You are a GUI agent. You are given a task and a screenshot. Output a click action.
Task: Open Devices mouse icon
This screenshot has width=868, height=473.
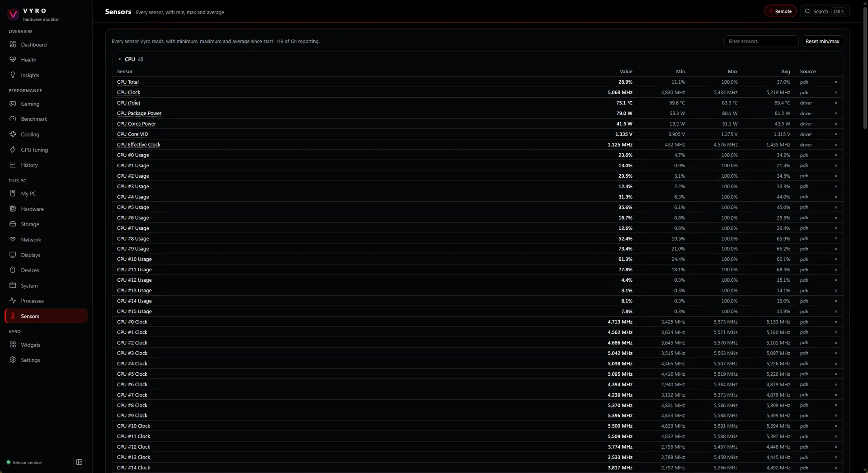tap(13, 270)
